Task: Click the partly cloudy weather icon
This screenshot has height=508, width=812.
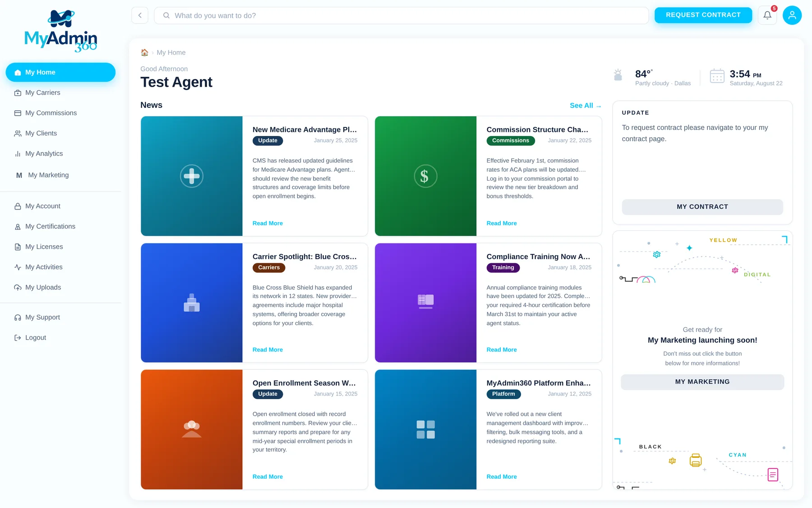Action: click(x=618, y=75)
